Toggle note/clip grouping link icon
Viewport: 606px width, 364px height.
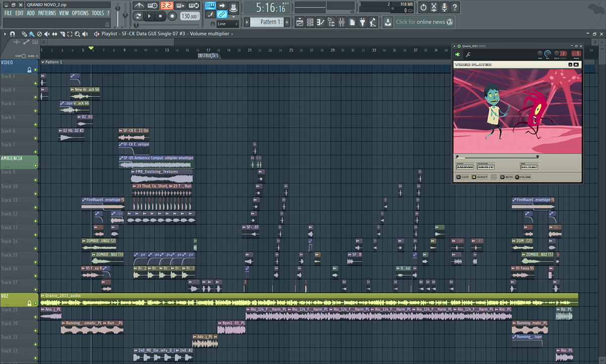tap(222, 14)
